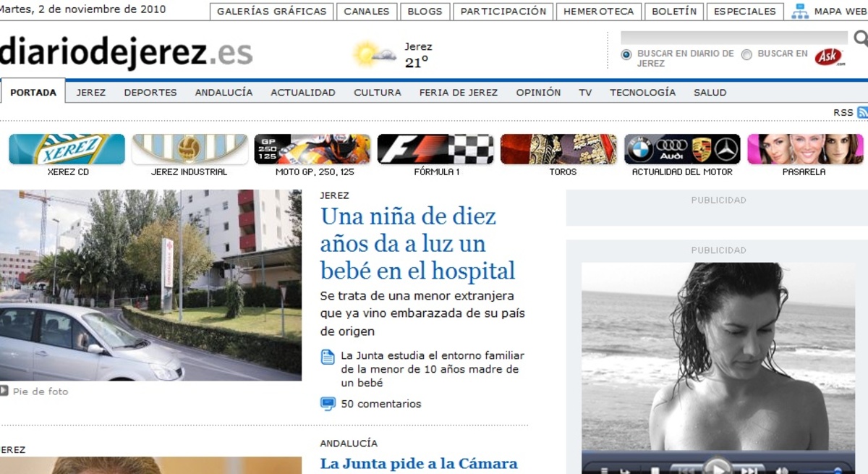Click the hospital street article photo
This screenshot has height=474, width=868.
pos(150,285)
